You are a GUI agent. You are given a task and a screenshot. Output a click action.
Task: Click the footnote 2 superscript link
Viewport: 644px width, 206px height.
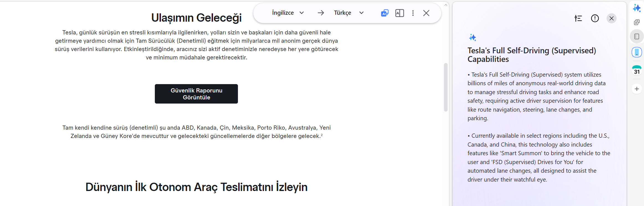click(322, 135)
